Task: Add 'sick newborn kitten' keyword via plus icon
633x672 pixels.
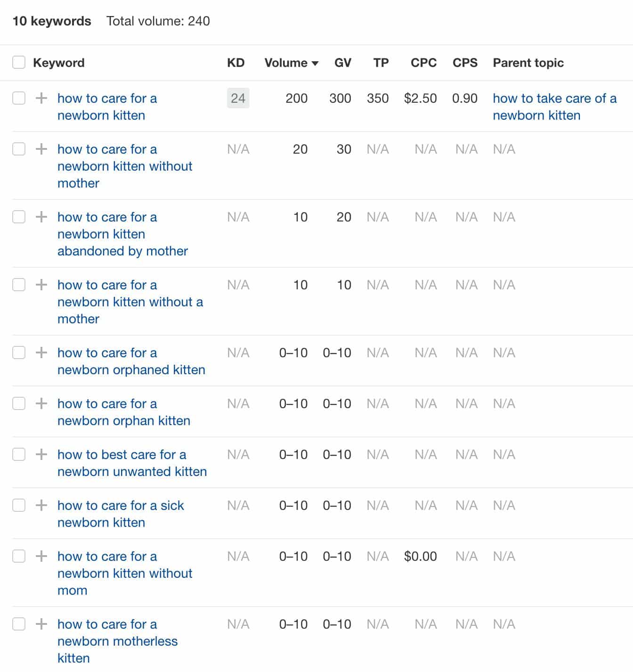Action: click(41, 505)
